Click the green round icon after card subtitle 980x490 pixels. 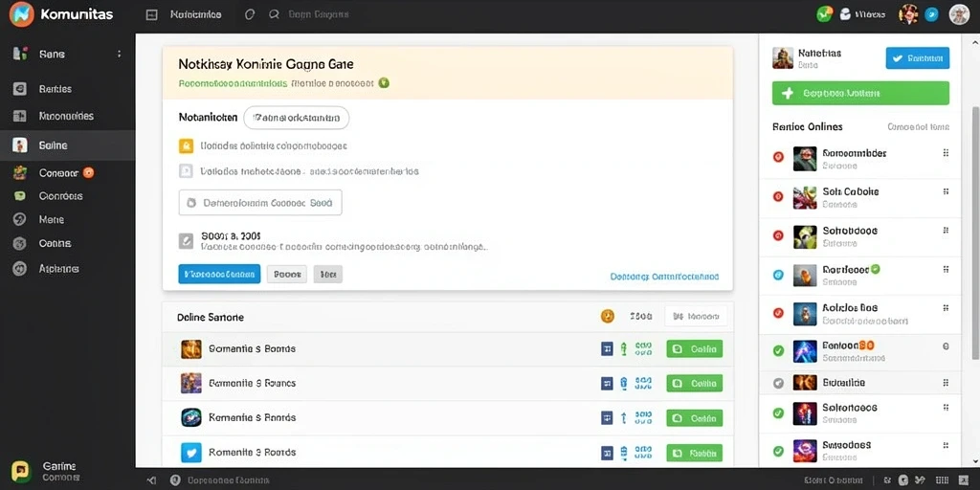pos(384,82)
